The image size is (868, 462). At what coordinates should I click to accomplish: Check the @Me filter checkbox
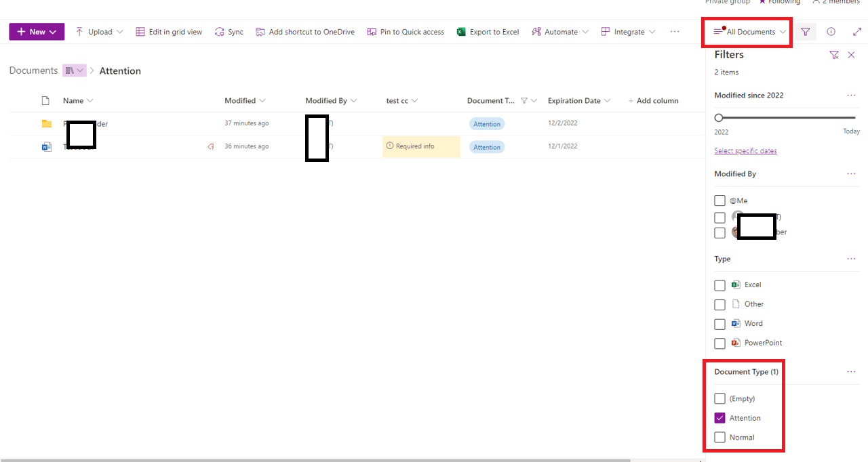tap(720, 201)
